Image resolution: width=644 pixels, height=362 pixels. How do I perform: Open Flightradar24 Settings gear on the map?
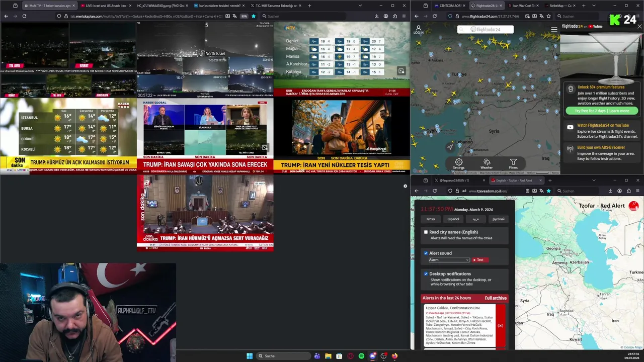click(x=458, y=164)
